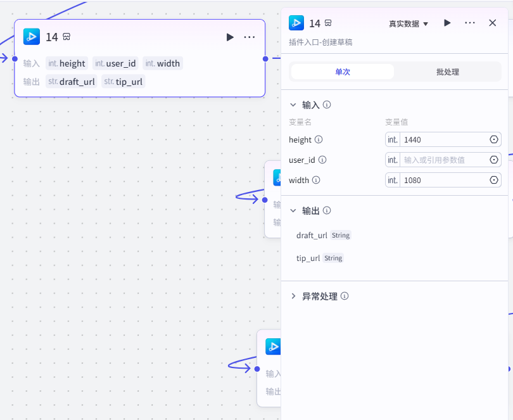This screenshot has height=420, width=513.
Task: Click the plugin icon in the side panel header
Action: point(296,23)
